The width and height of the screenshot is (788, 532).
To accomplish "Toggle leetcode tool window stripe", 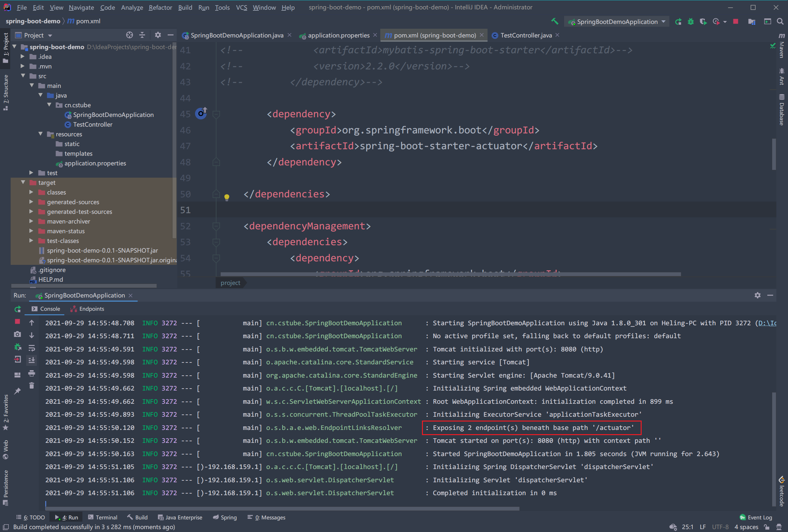I will point(782,491).
